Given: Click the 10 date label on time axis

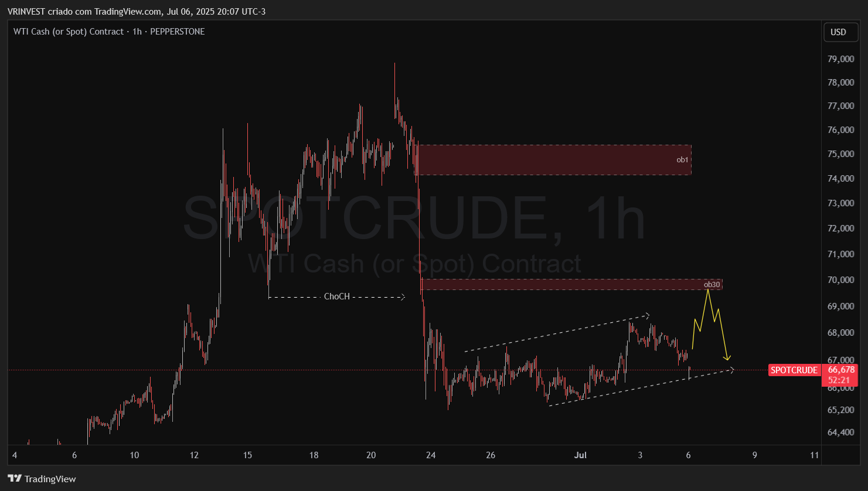Looking at the screenshot, I should click(x=135, y=455).
